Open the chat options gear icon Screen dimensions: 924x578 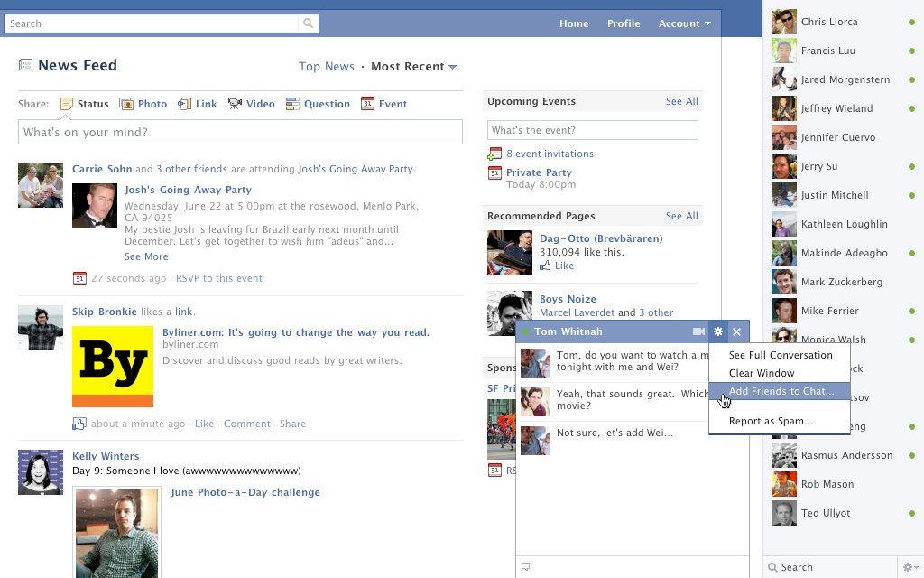click(717, 331)
